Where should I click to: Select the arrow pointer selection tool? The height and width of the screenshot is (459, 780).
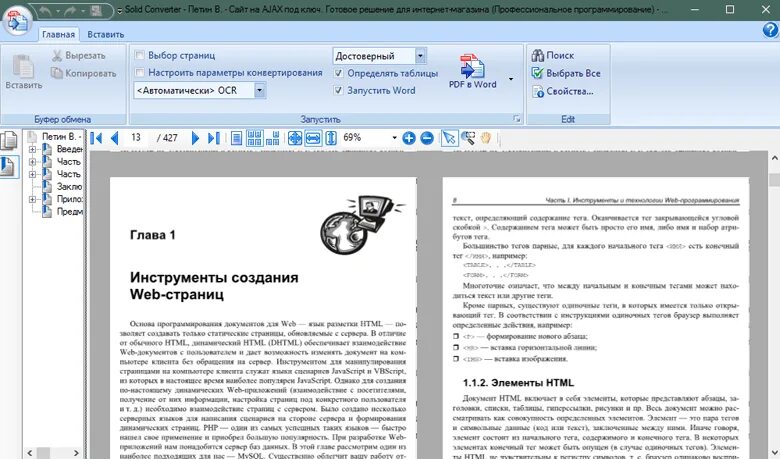pos(449,138)
